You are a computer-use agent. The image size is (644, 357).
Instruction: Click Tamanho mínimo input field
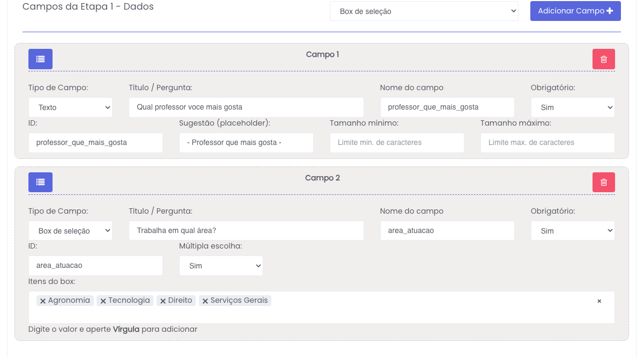[396, 143]
